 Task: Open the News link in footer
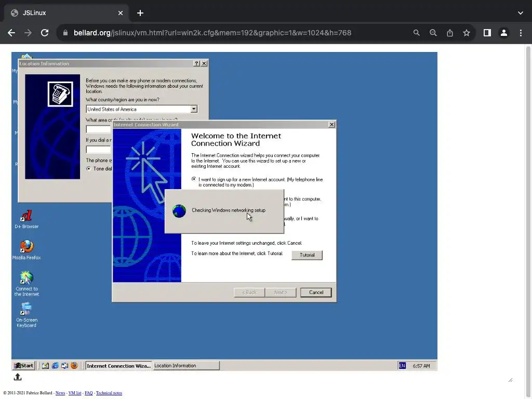60,393
